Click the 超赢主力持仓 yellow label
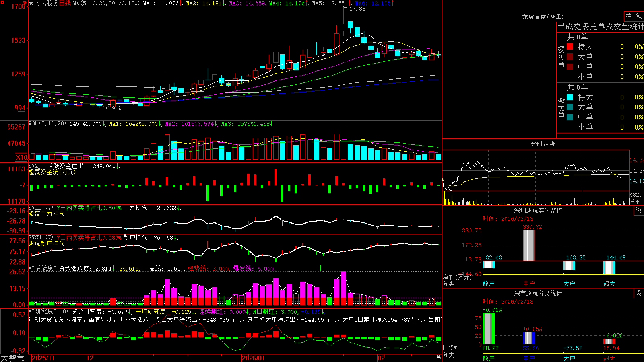644x362 pixels. coord(46,214)
